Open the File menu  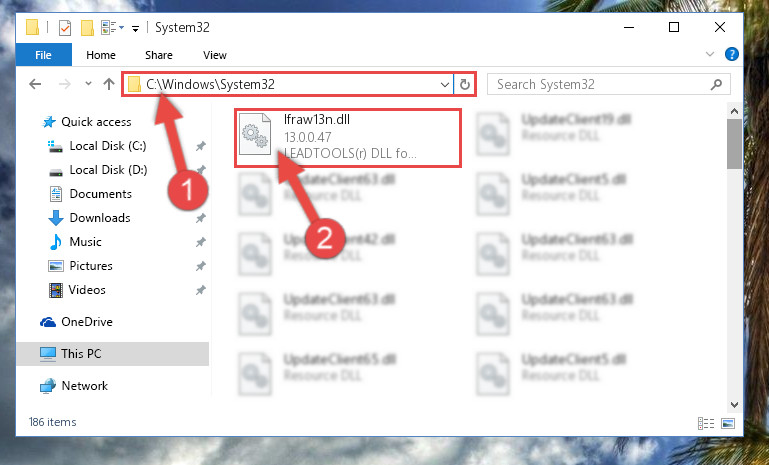click(44, 55)
